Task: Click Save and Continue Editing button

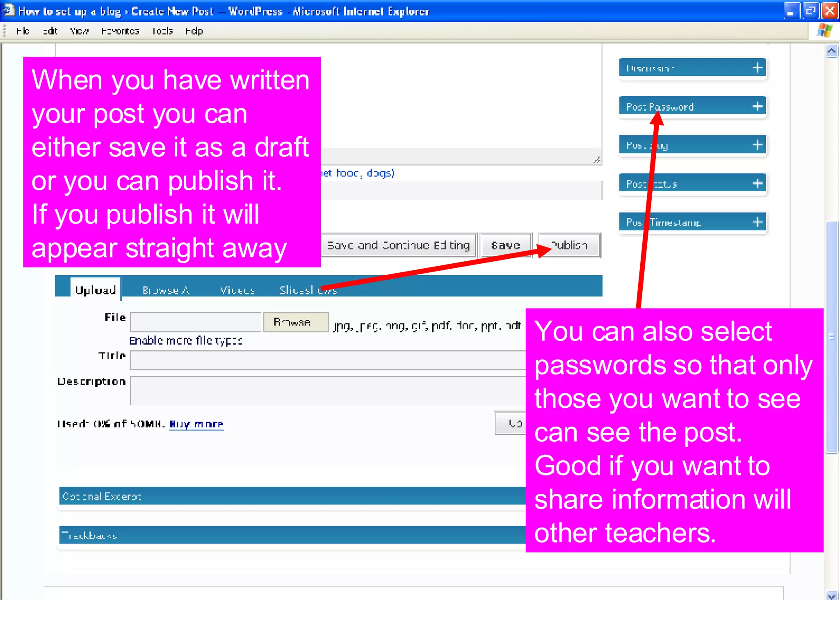Action: (x=399, y=245)
